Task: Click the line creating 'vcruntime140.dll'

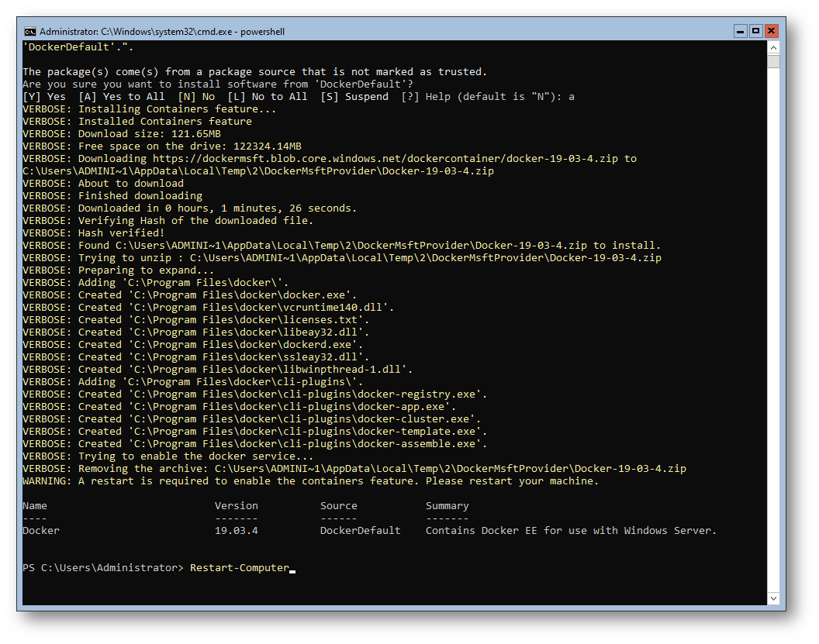Action: [x=208, y=308]
